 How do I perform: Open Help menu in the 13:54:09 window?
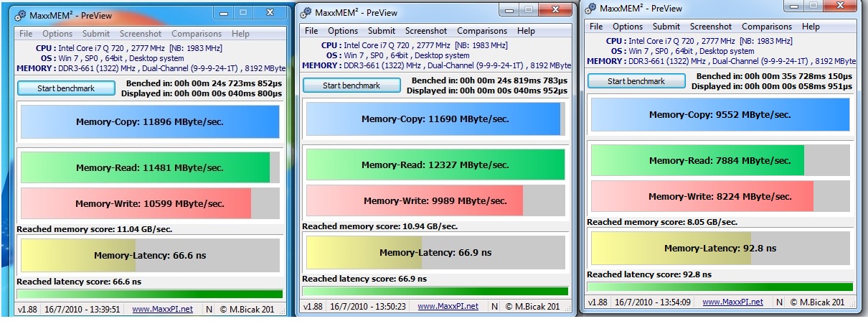click(x=811, y=27)
